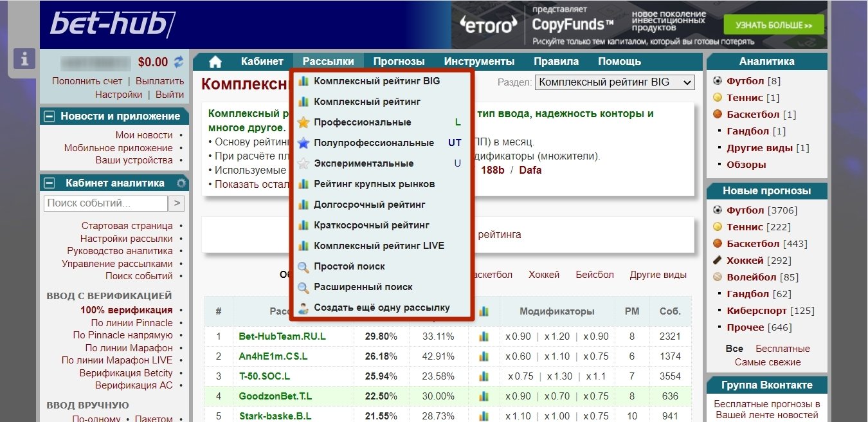Open the Инструменты menu tab
Screen dimensions: 868x422
pos(479,62)
